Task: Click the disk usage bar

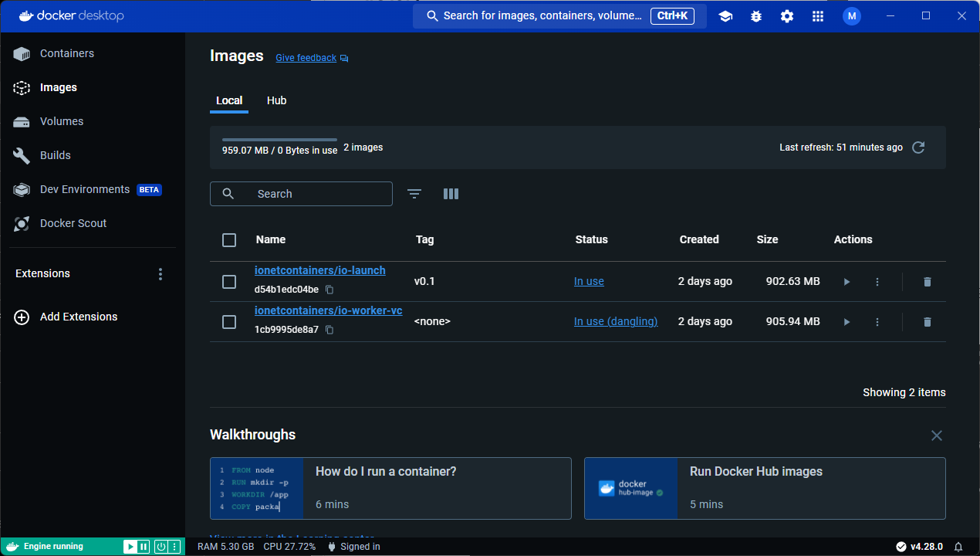Action: [x=279, y=140]
